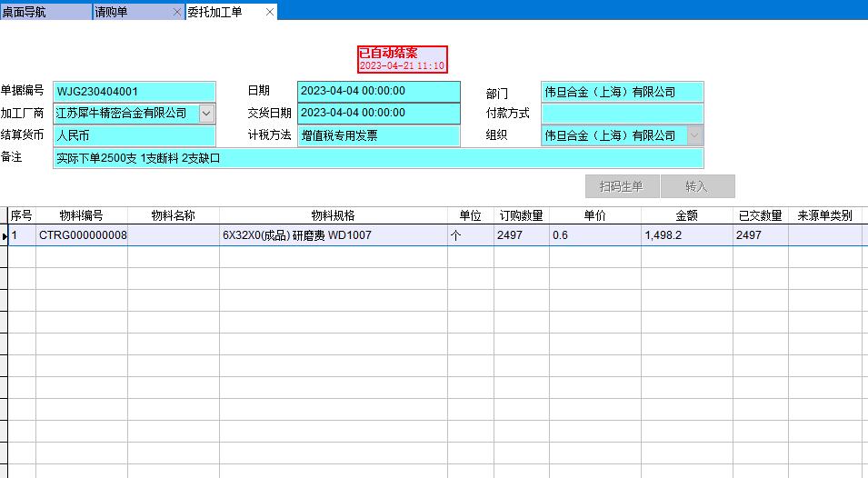Expand the 组织 dropdown arrow
Image resolution: width=868 pixels, height=478 pixels.
(x=694, y=135)
